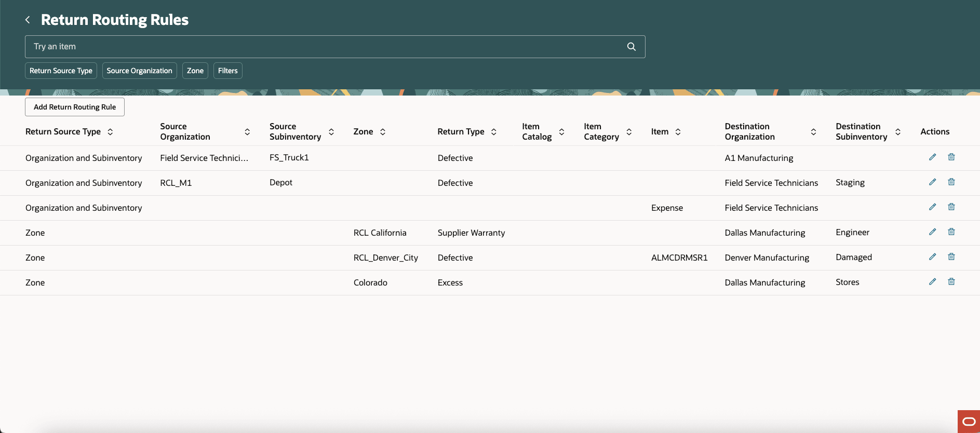
Task: Click Add Return Routing Rule button
Action: pyautogui.click(x=75, y=107)
